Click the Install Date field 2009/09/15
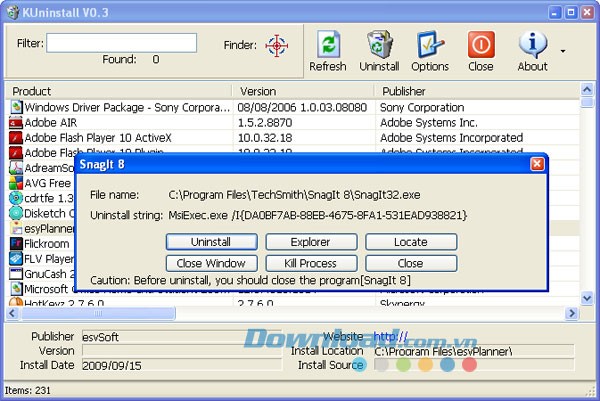The height and width of the screenshot is (401, 600). [182, 365]
